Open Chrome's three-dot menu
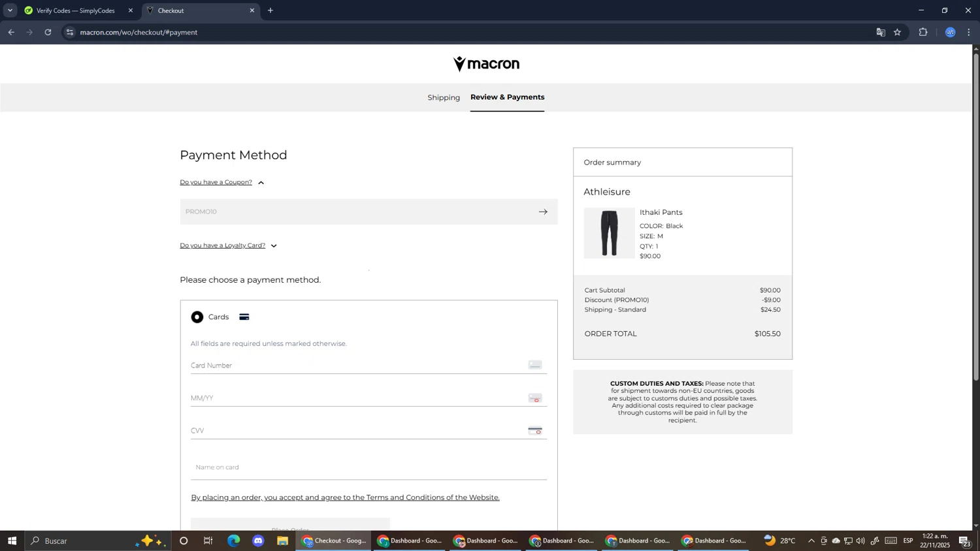Image resolution: width=980 pixels, height=551 pixels. tap(969, 32)
